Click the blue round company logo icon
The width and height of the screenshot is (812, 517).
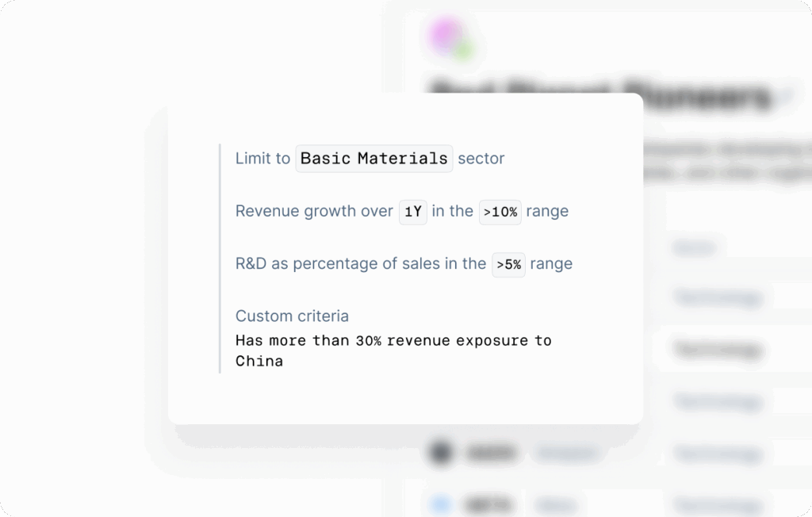coord(440,504)
